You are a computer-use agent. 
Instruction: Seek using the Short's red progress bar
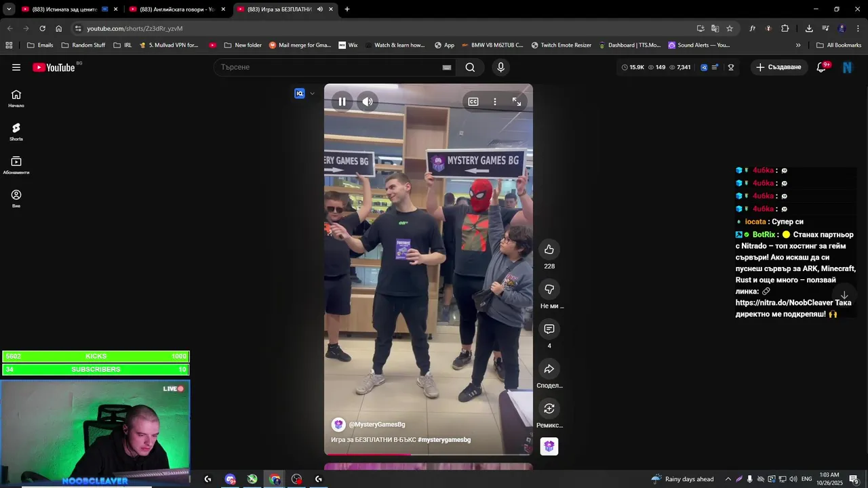pyautogui.click(x=428, y=455)
